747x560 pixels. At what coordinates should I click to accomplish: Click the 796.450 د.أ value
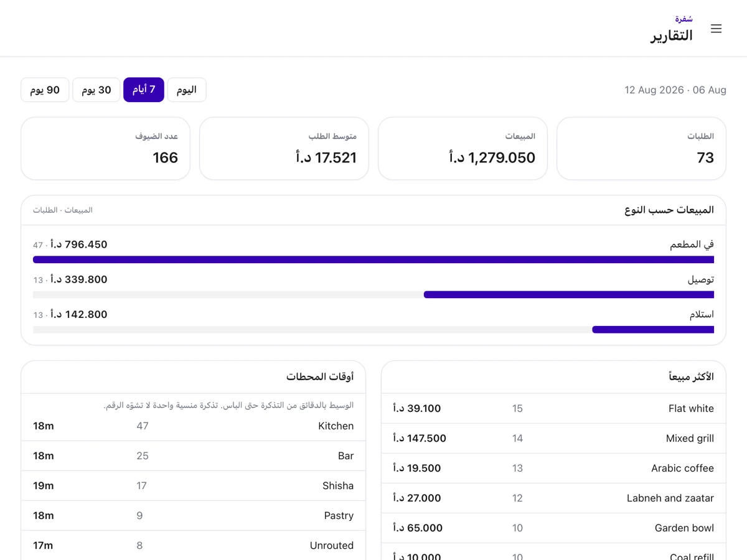click(x=79, y=245)
